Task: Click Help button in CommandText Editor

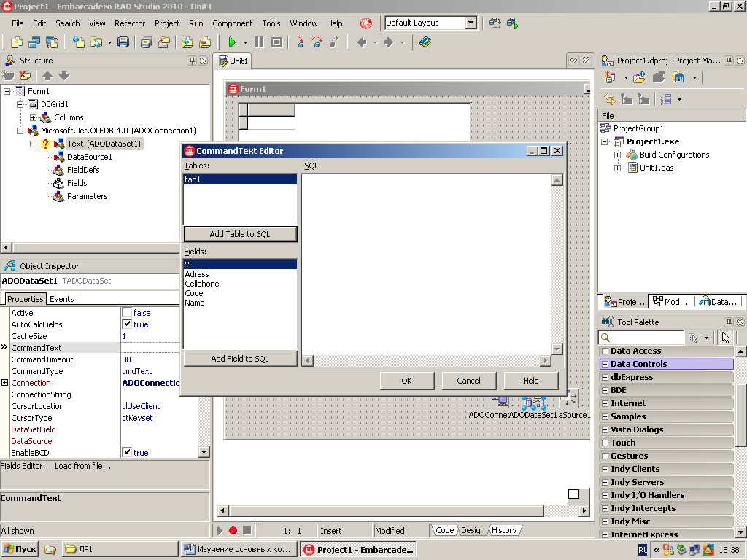Action: click(531, 381)
